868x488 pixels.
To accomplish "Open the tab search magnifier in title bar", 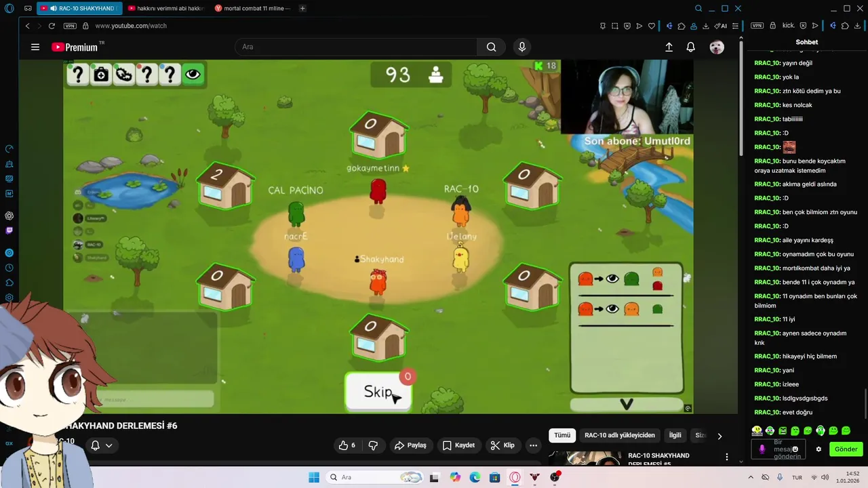I will [x=698, y=8].
